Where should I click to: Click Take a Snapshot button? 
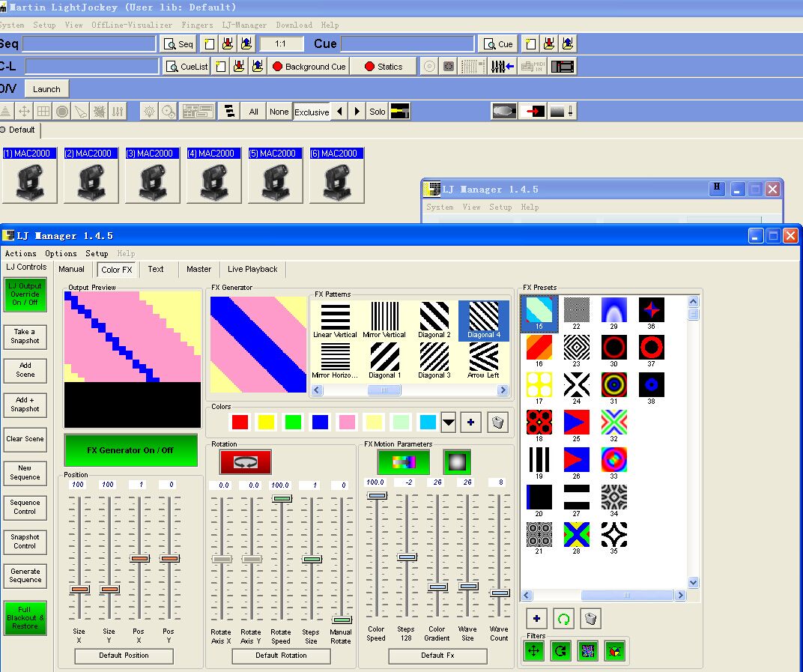point(25,336)
